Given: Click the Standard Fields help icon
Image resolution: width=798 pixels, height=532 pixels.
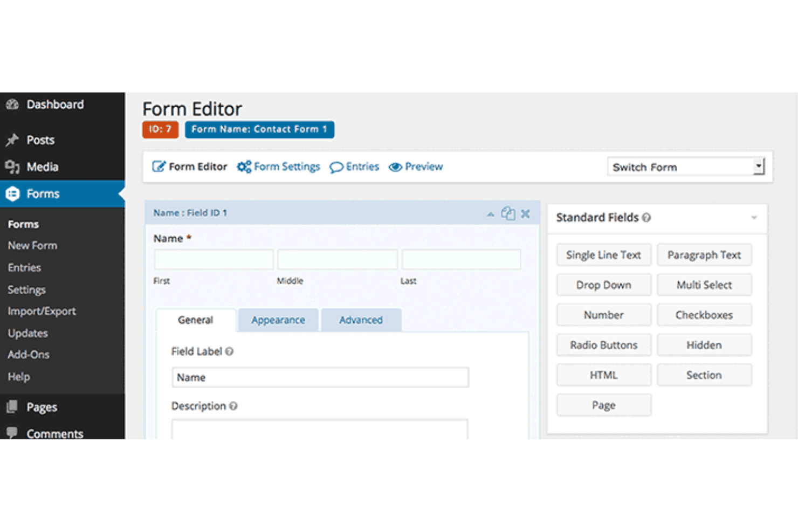Looking at the screenshot, I should pyautogui.click(x=646, y=218).
